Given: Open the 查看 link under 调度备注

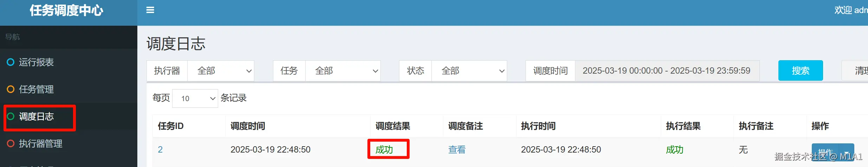Looking at the screenshot, I should 457,150.
